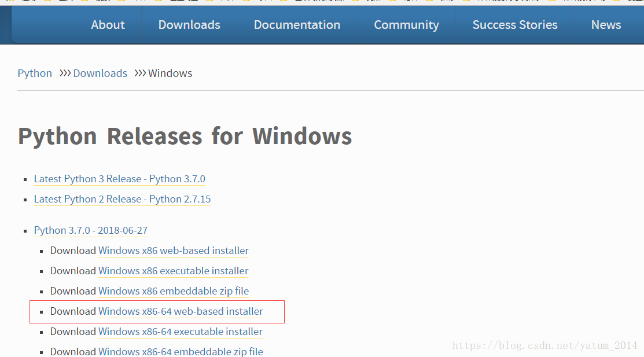Open the News section

click(x=606, y=24)
